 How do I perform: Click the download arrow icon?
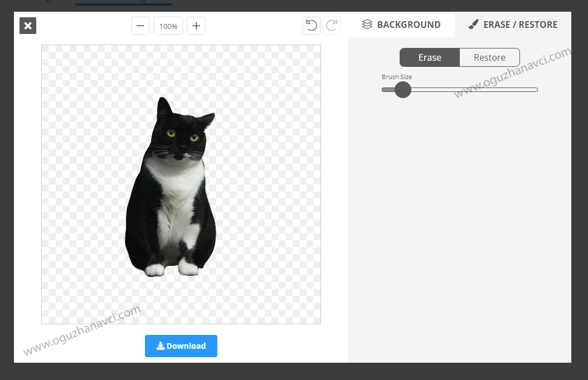[x=161, y=346]
